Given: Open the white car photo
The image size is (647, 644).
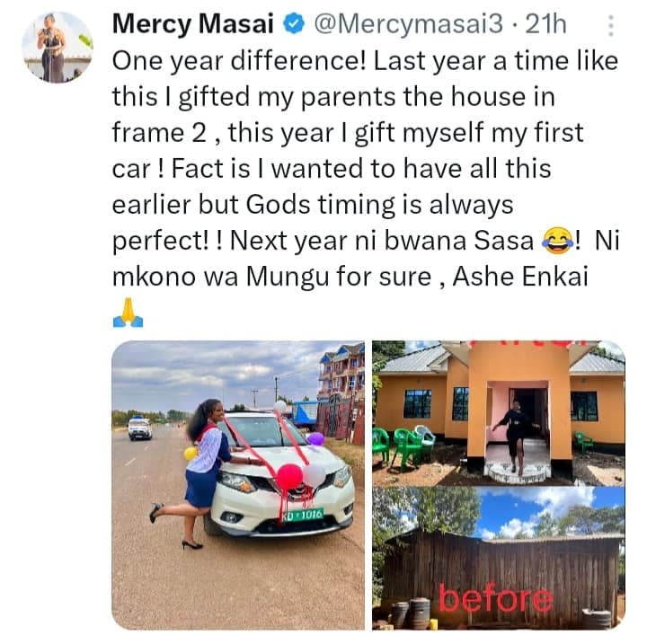Looking at the screenshot, I should [238, 485].
